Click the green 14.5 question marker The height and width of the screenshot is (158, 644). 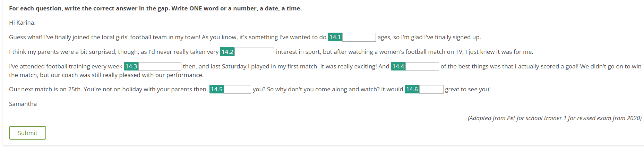tap(217, 89)
